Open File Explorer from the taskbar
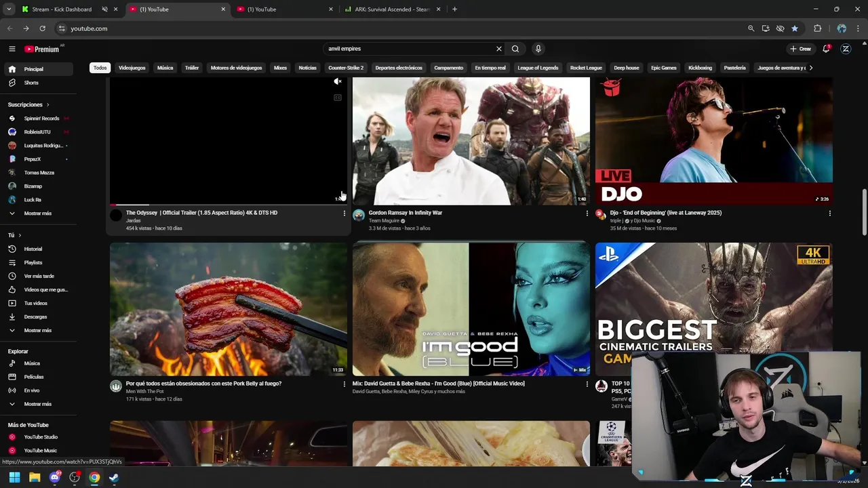Viewport: 868px width, 488px height. tap(35, 478)
